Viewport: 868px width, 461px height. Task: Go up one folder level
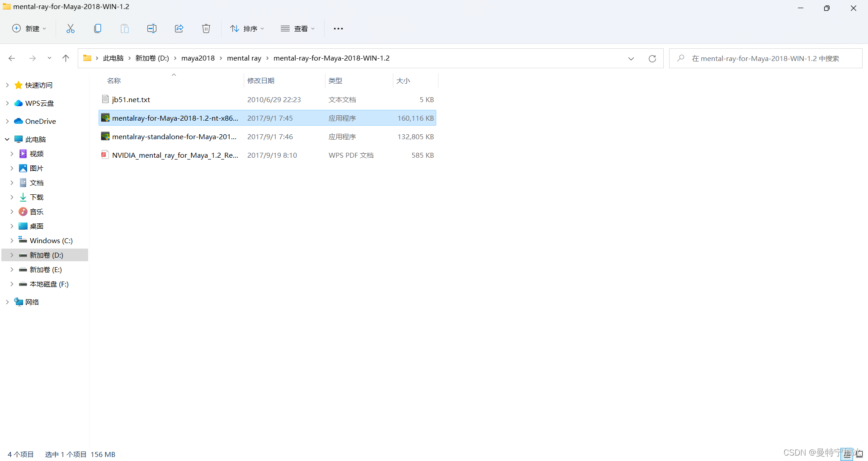(66, 58)
